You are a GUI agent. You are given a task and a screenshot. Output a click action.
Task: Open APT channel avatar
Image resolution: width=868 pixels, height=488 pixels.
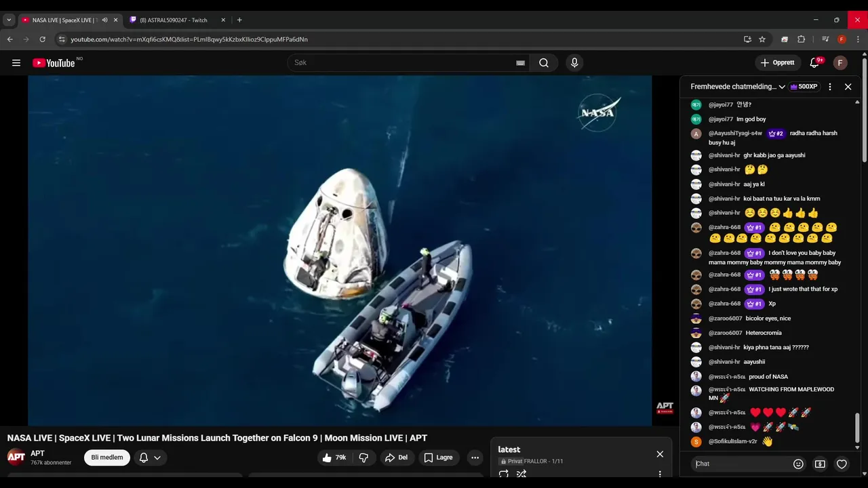point(16,457)
